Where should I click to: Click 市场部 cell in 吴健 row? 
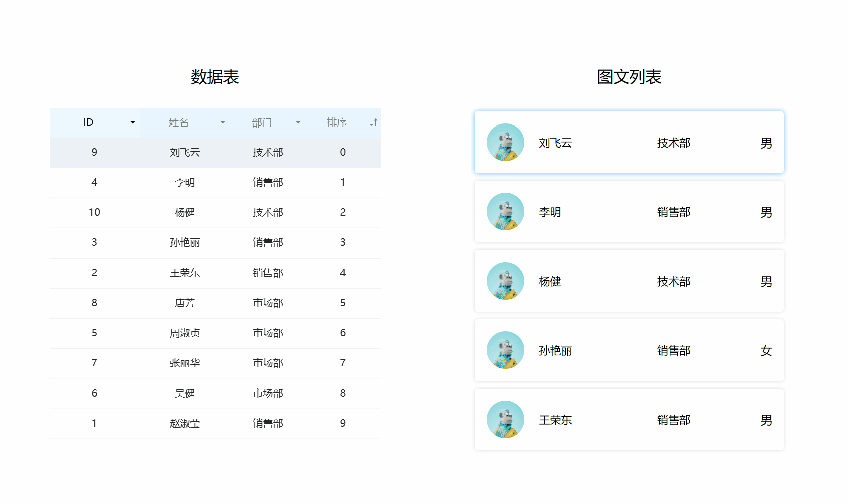point(268,394)
